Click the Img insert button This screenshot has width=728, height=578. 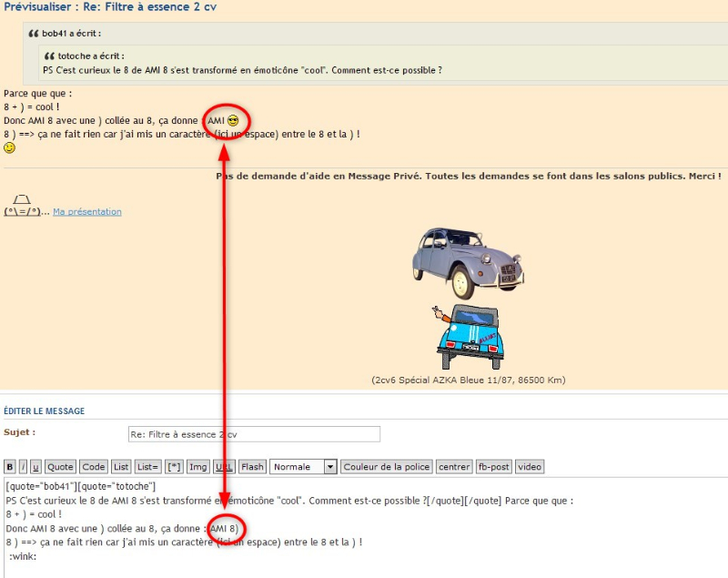[197, 467]
